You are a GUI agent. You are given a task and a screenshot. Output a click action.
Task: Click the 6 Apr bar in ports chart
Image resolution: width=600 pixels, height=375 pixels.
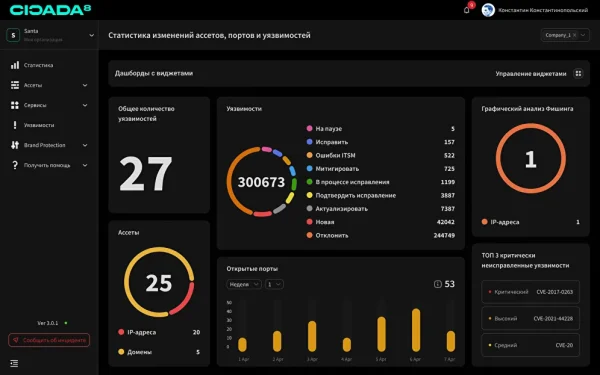coord(416,330)
